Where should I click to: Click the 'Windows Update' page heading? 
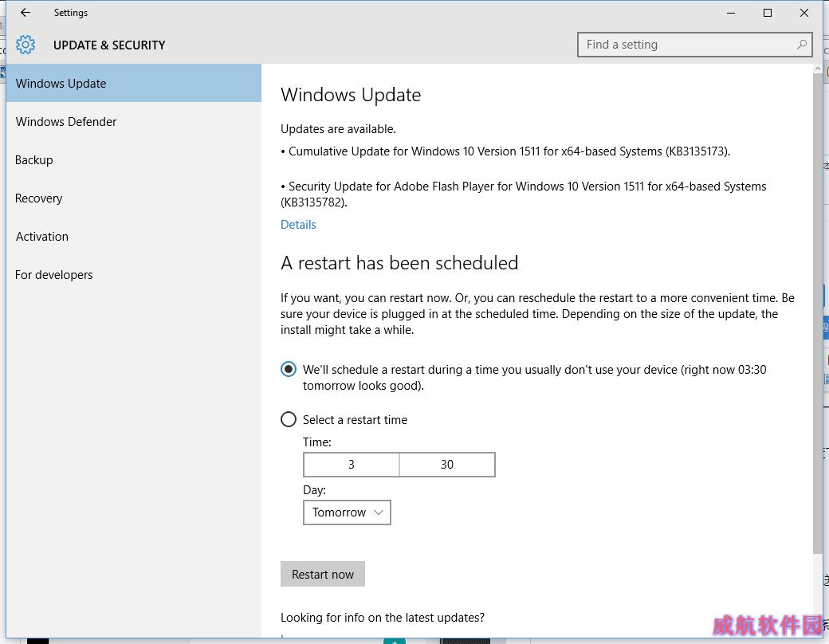tap(351, 95)
